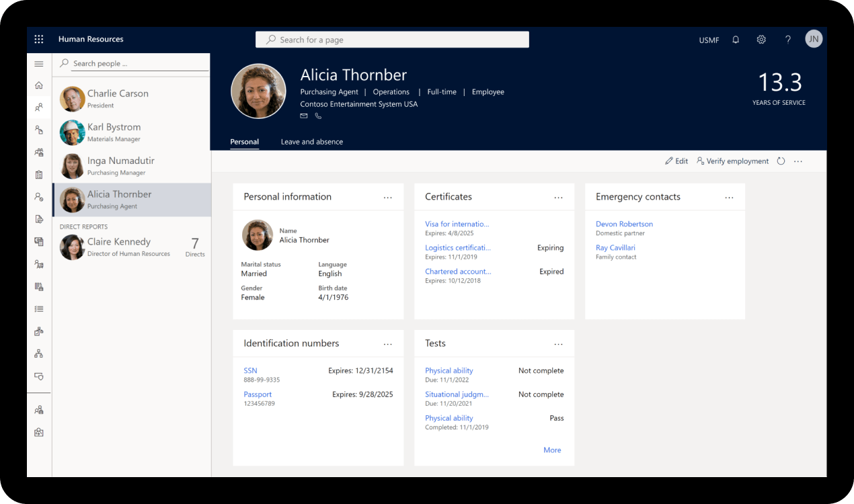Click the phone icon under Alicia's name
The image size is (854, 504).
[x=318, y=116]
